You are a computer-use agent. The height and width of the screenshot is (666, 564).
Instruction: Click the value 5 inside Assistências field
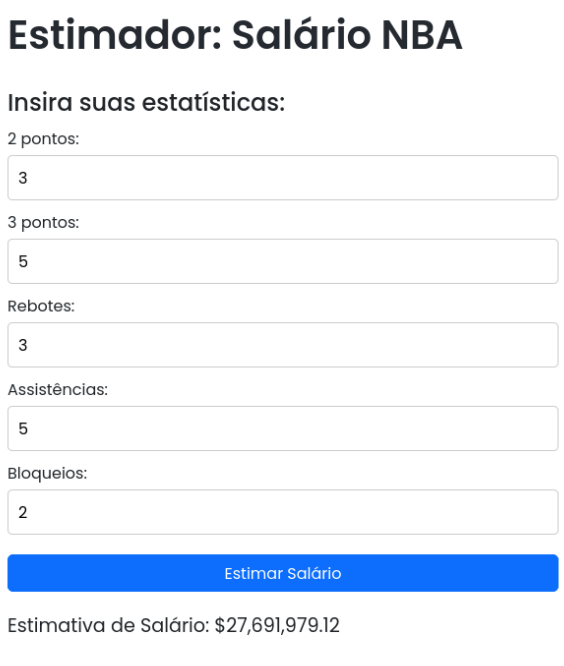(23, 429)
